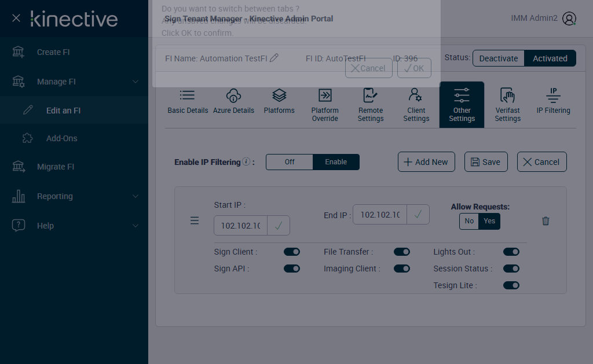Edit FI name with pencil icon

coord(274,58)
